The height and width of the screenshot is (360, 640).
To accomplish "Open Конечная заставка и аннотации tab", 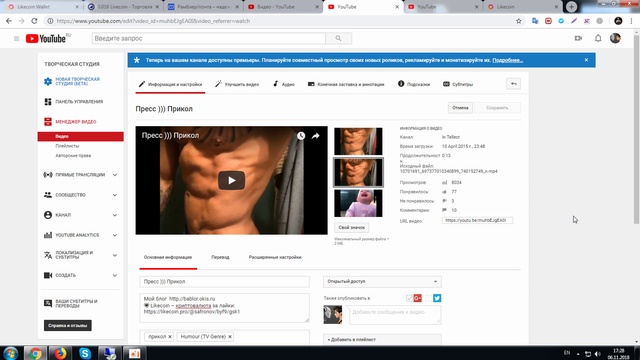I will (346, 84).
